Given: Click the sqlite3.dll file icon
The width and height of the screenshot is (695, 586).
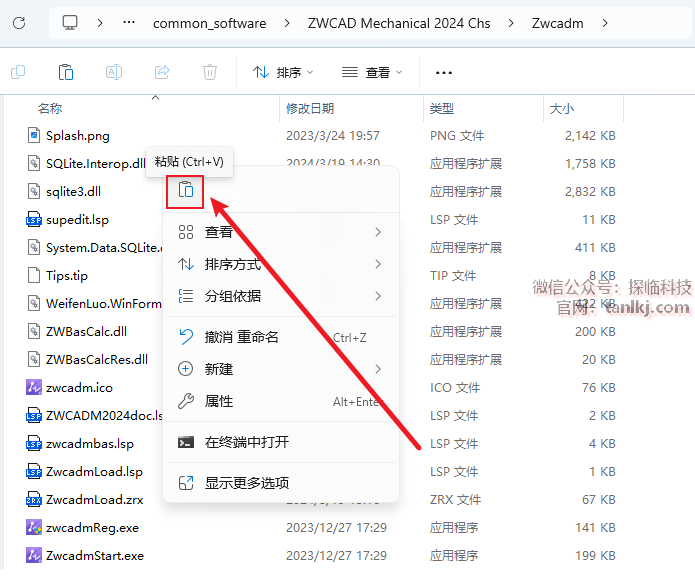Looking at the screenshot, I should pos(34,191).
